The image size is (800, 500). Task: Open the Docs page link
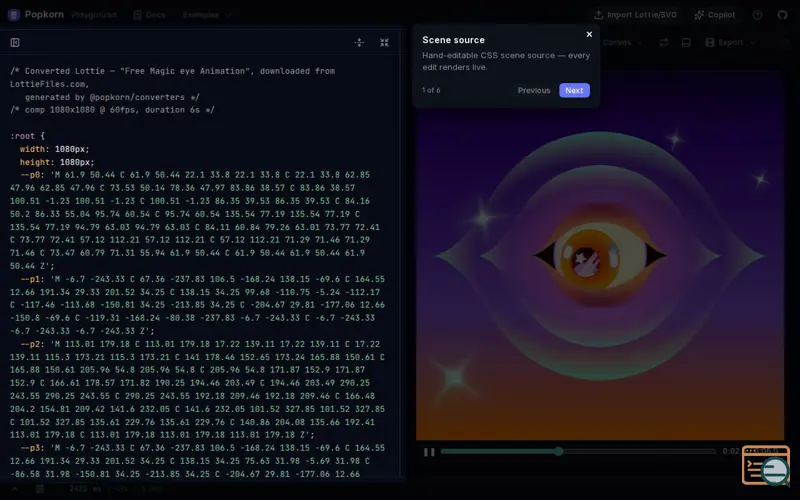[x=149, y=15]
